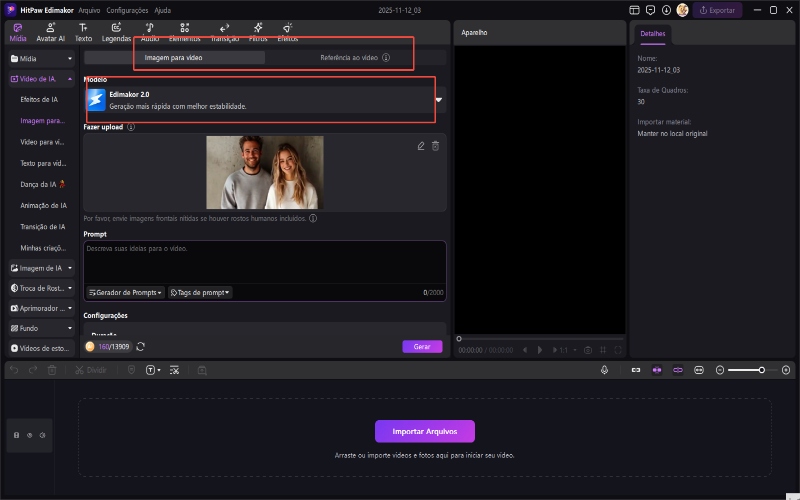Click the Gerar button

coord(422,346)
